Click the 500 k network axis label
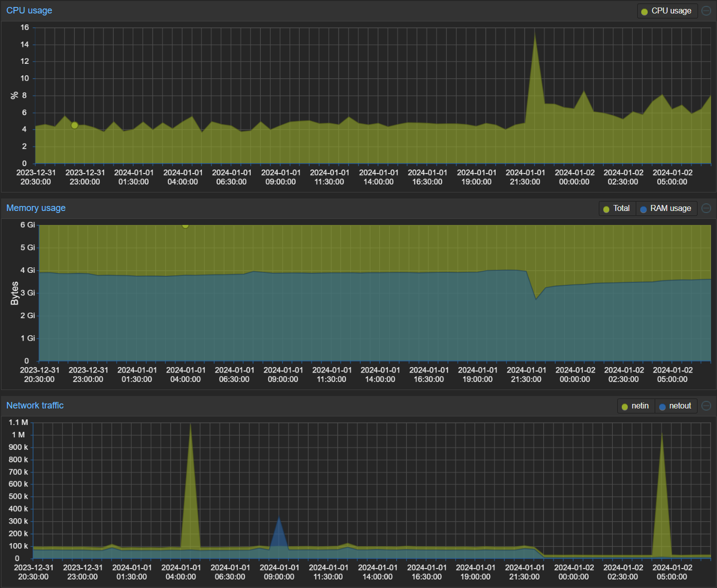This screenshot has width=717, height=588. [18, 496]
